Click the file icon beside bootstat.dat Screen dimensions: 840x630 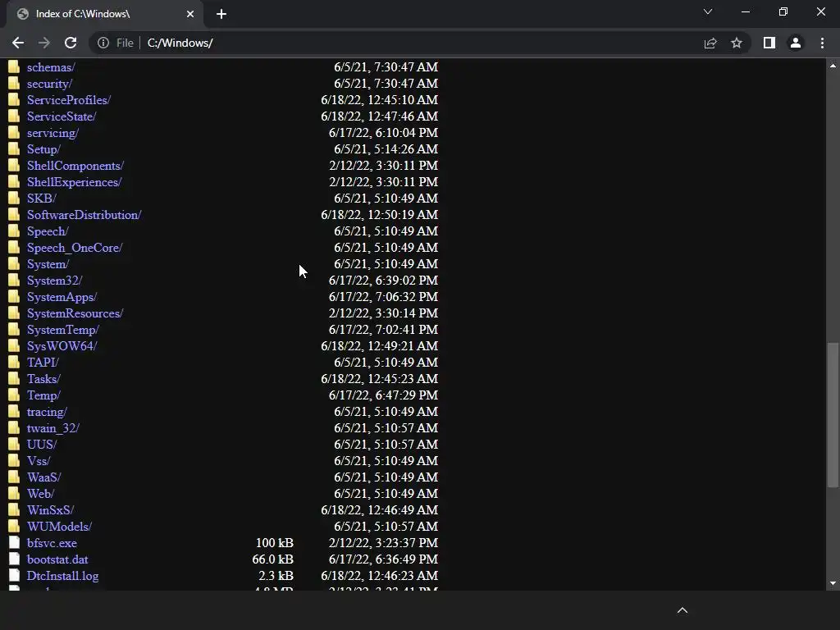[x=14, y=559]
